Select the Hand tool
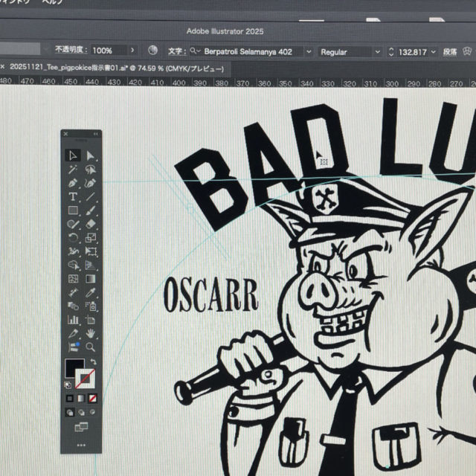The image size is (476, 476). click(90, 333)
